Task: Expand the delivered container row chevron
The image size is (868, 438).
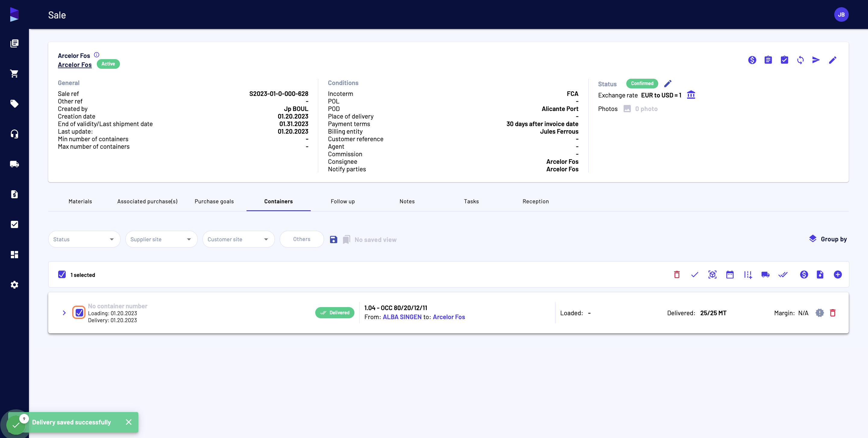Action: [x=64, y=313]
